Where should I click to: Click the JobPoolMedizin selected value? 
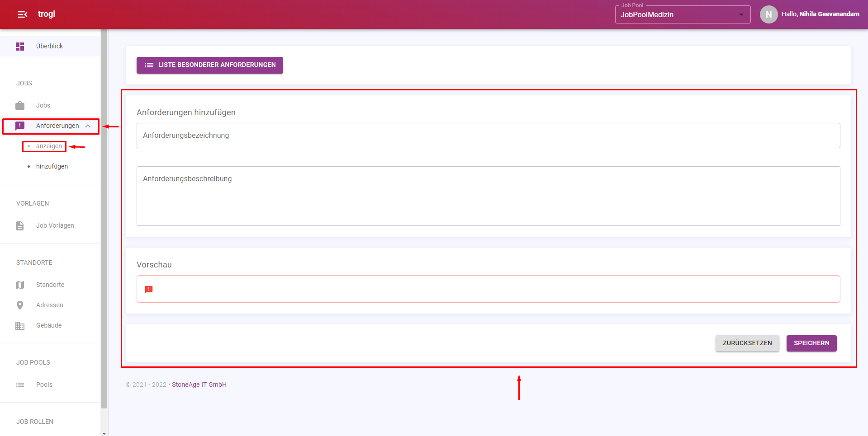pos(647,14)
